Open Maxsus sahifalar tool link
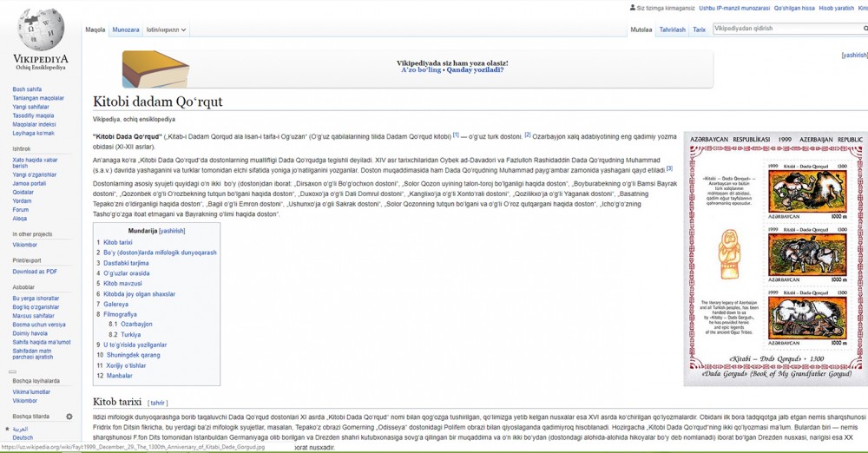The height and width of the screenshot is (453, 868). [x=33, y=316]
